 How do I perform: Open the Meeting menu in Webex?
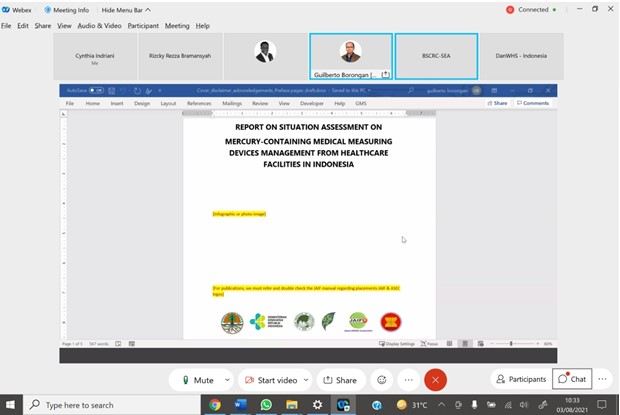click(x=177, y=26)
